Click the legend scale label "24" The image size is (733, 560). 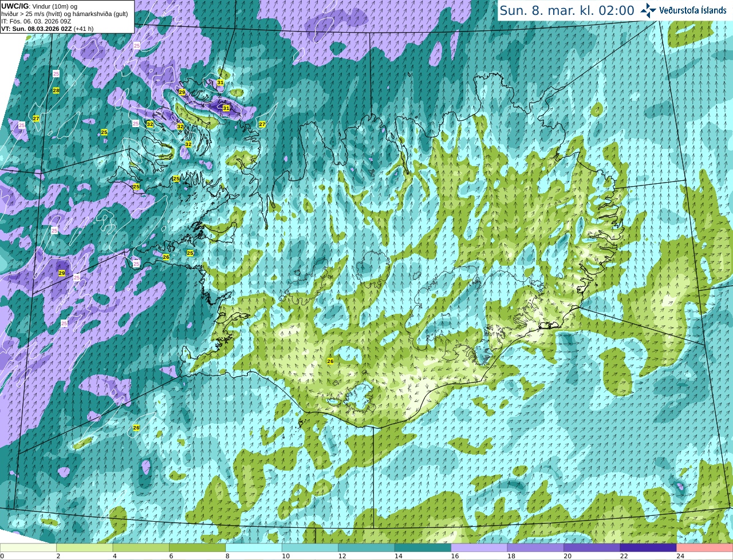[680, 556]
